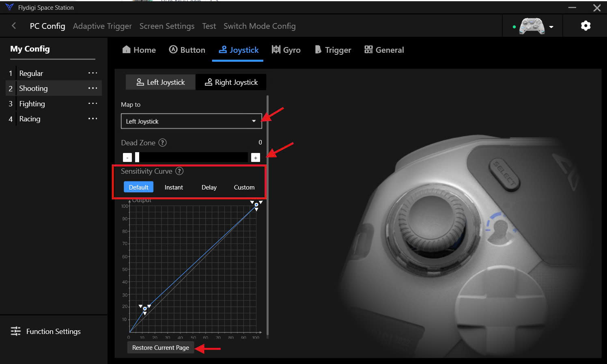Open the Test section
607x364 pixels.
209,26
